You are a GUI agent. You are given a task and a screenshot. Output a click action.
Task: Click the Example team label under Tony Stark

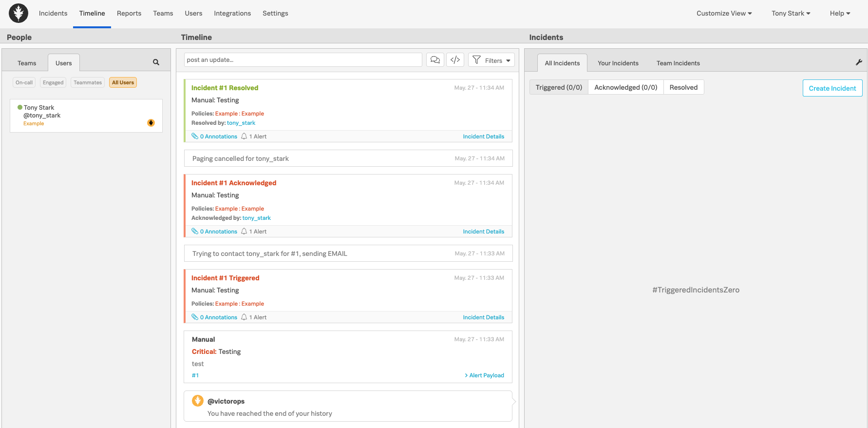pyautogui.click(x=34, y=123)
